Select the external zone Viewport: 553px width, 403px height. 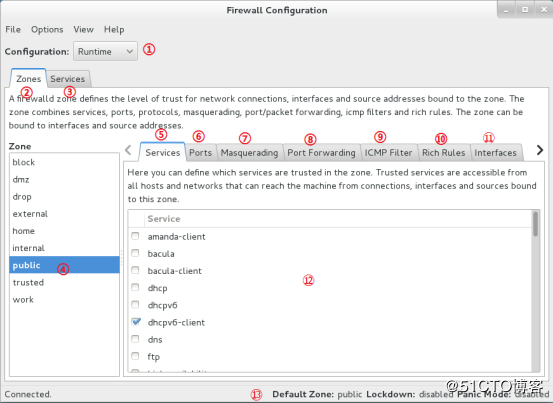click(64, 214)
